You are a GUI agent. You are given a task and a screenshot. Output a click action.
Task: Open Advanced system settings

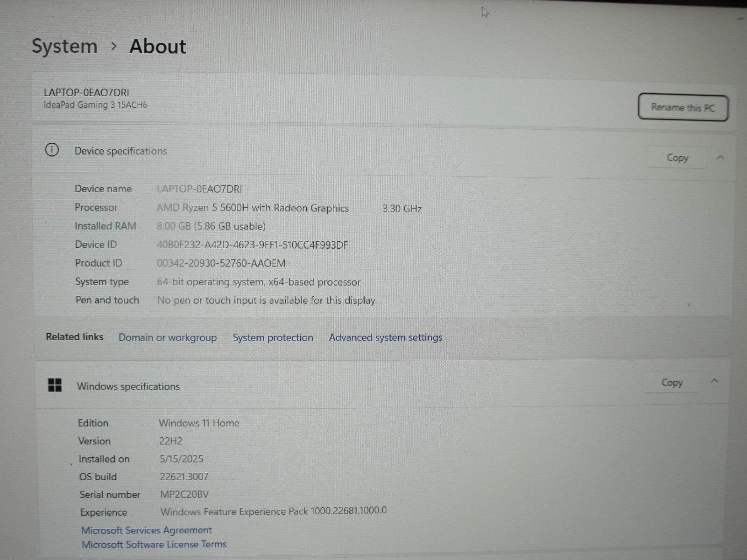tap(385, 337)
